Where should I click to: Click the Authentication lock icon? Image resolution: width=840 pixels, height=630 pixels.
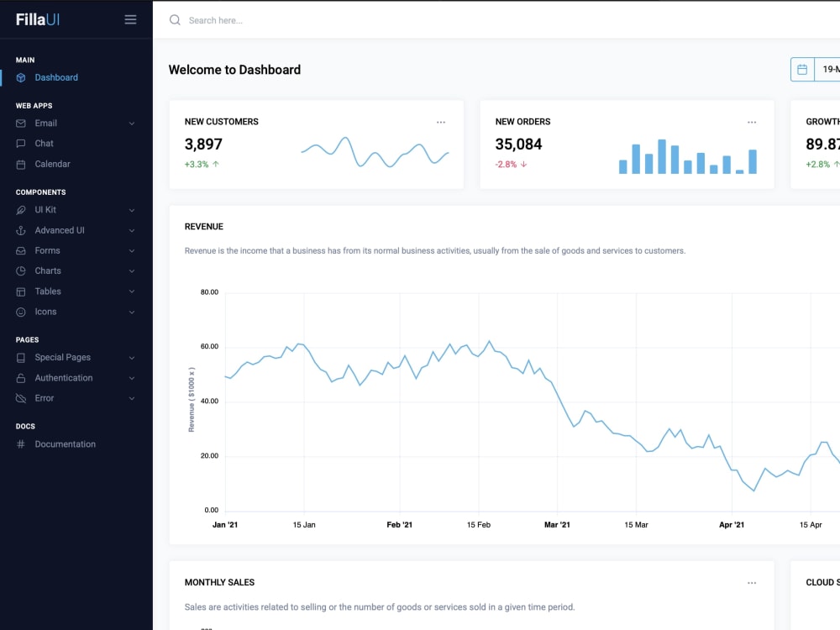tap(21, 378)
